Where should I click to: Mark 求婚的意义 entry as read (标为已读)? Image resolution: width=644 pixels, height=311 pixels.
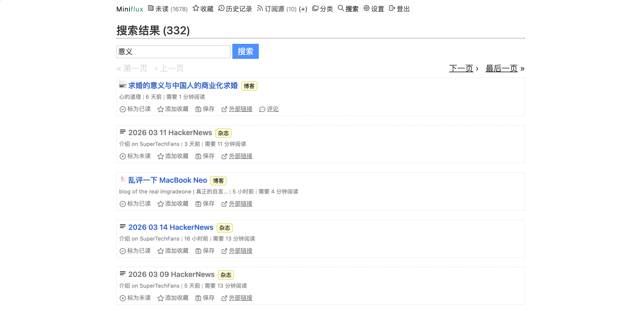[x=135, y=109]
